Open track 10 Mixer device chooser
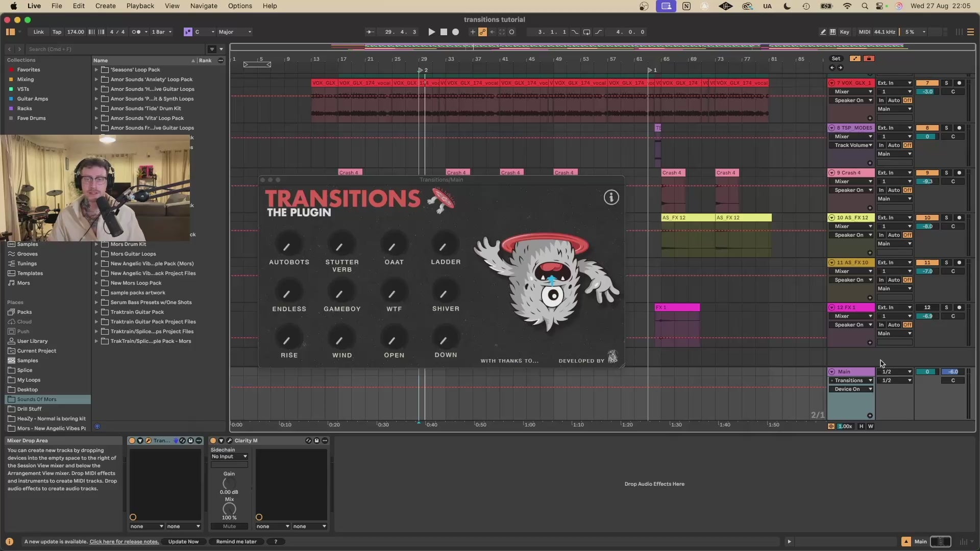 pos(851,227)
